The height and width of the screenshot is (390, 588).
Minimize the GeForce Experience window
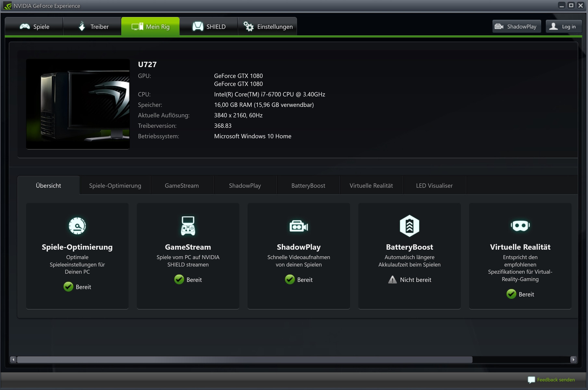562,6
